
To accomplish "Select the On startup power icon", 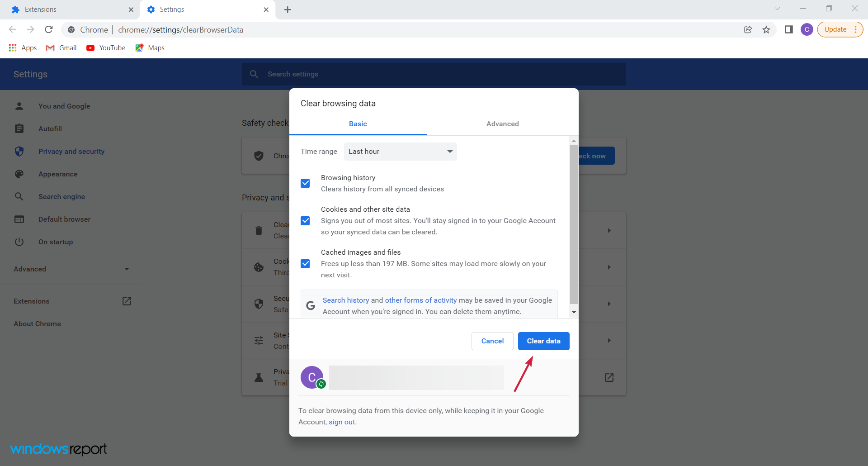I will click(19, 242).
